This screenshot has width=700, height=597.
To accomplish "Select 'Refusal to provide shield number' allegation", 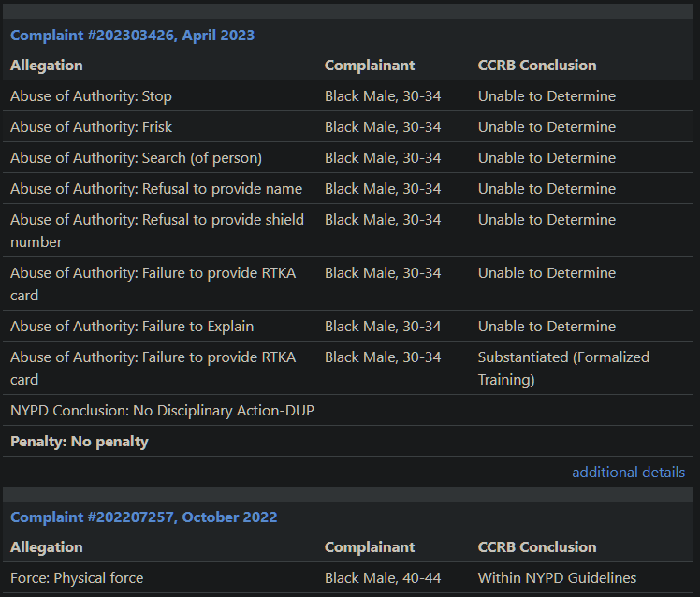I will pyautogui.click(x=157, y=230).
